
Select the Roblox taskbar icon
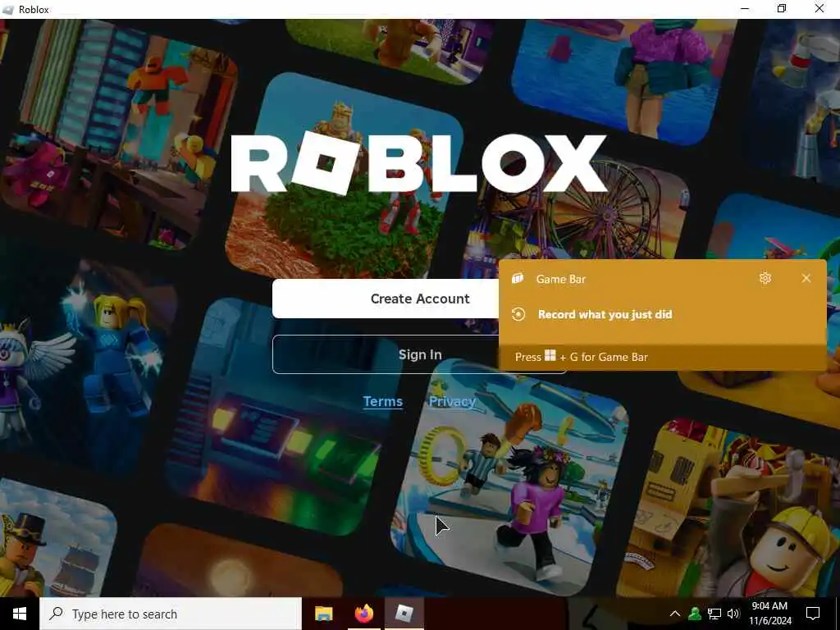404,614
